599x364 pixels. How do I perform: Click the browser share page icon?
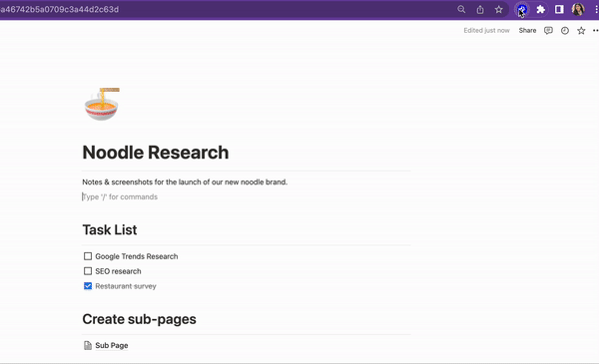tap(480, 10)
